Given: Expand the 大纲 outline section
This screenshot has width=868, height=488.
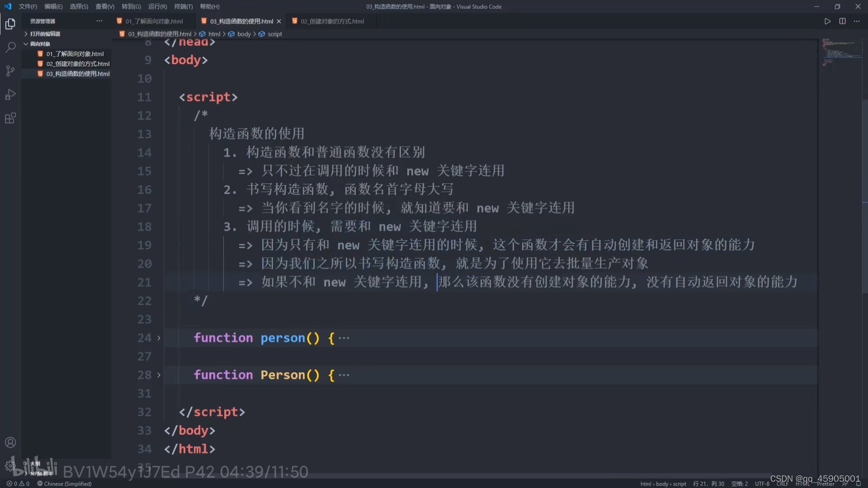Looking at the screenshot, I should point(36,463).
